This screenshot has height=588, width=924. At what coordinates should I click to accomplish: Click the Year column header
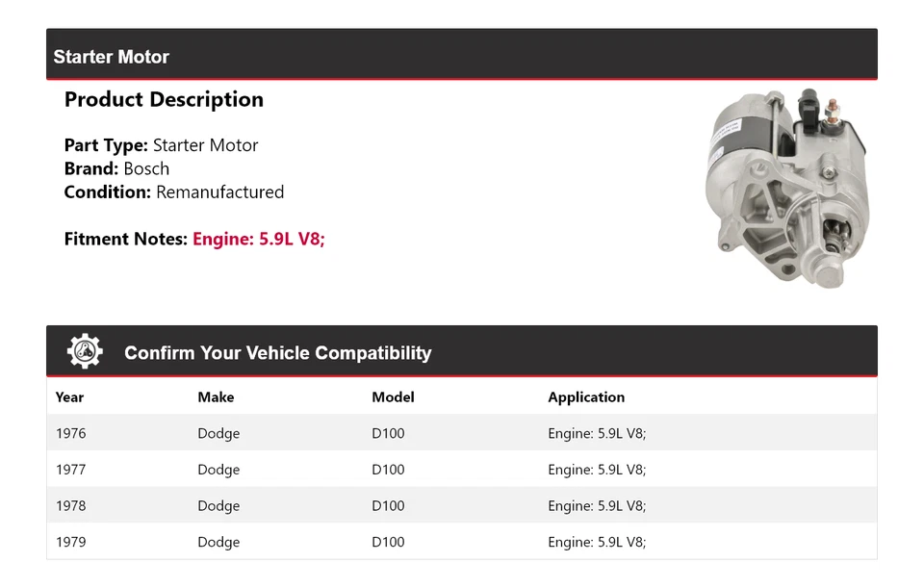pyautogui.click(x=69, y=396)
